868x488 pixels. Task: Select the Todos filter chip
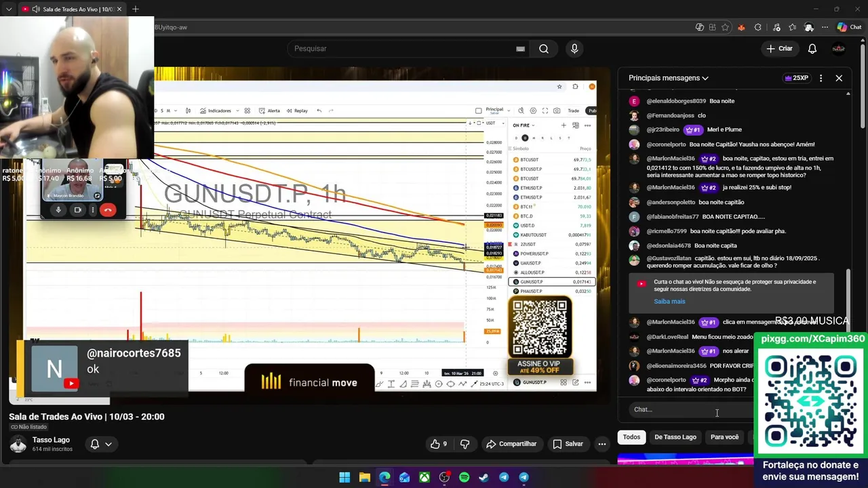coord(631,437)
